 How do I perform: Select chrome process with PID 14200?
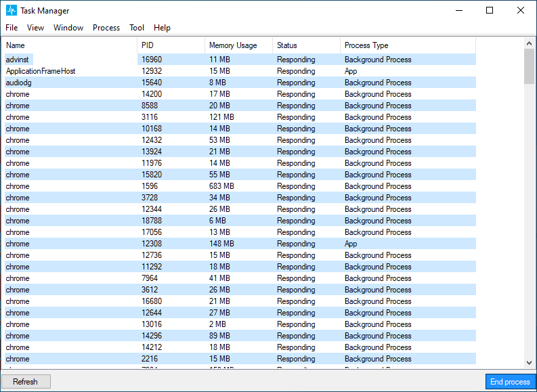[240, 94]
